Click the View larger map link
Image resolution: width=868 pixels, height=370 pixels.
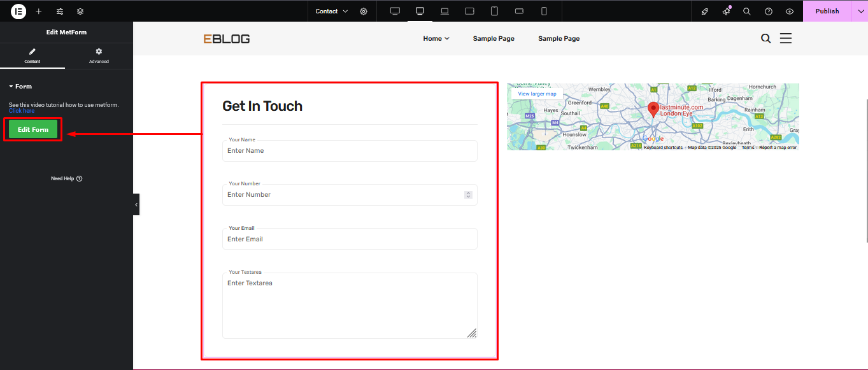click(537, 94)
